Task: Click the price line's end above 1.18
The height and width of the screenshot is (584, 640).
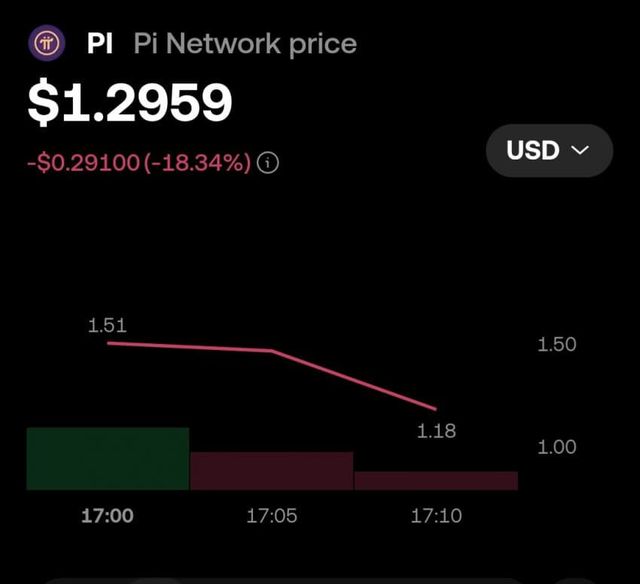Action: tap(435, 408)
